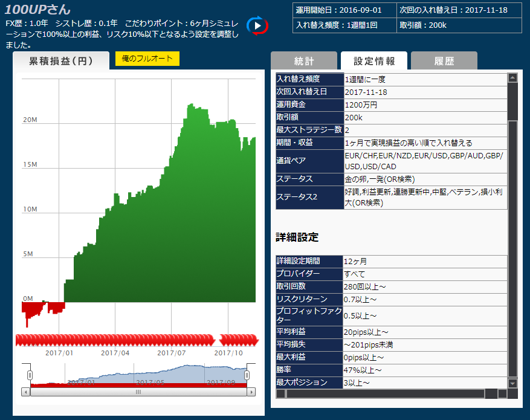Select the 設定情報 tab

click(374, 61)
